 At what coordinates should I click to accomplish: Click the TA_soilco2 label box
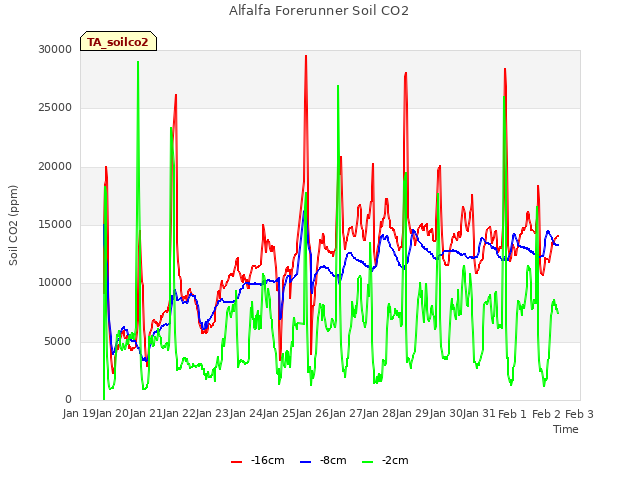(x=118, y=41)
